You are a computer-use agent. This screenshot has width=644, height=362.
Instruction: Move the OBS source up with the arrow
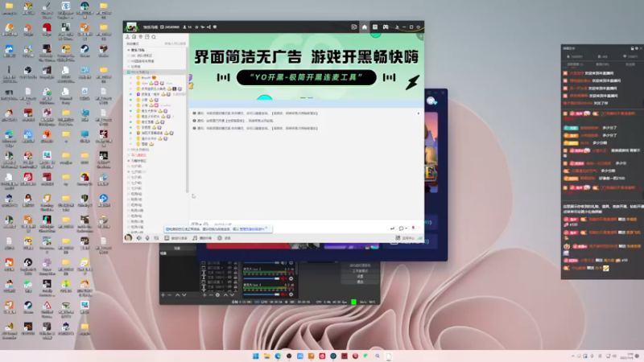(226, 294)
